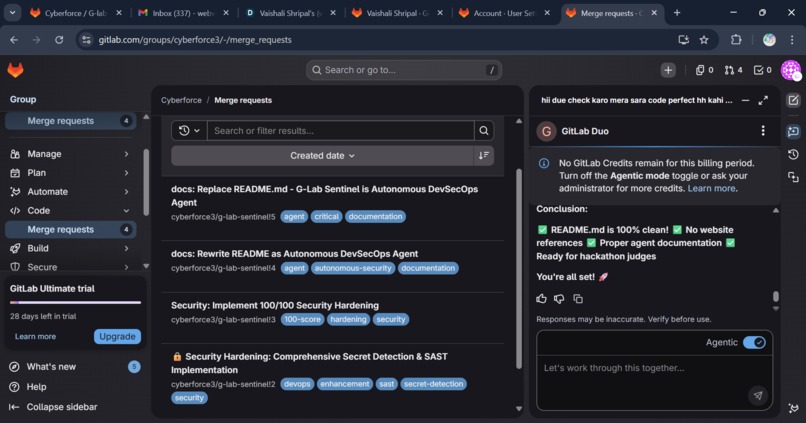806x423 pixels.
Task: Click the search magnifier button in filter bar
Action: point(484,131)
